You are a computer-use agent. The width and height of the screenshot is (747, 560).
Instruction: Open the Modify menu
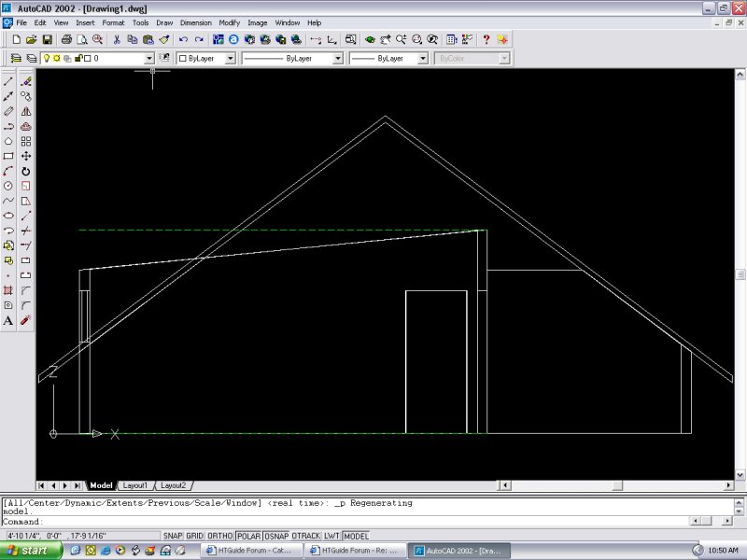pyautogui.click(x=229, y=22)
